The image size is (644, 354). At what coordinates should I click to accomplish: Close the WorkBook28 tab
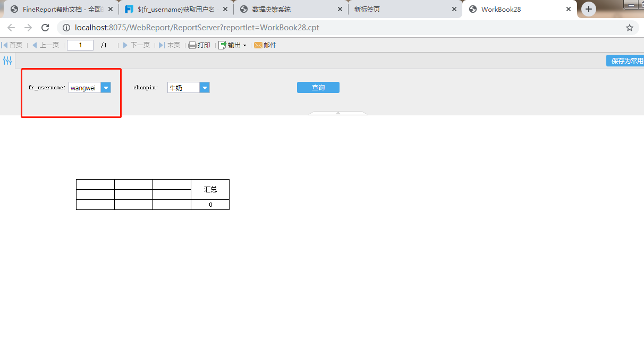pyautogui.click(x=569, y=9)
